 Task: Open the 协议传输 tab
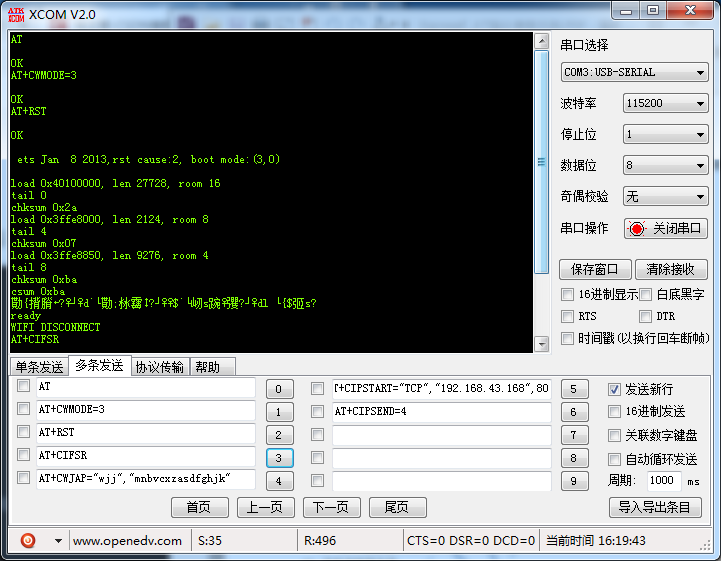pyautogui.click(x=160, y=367)
